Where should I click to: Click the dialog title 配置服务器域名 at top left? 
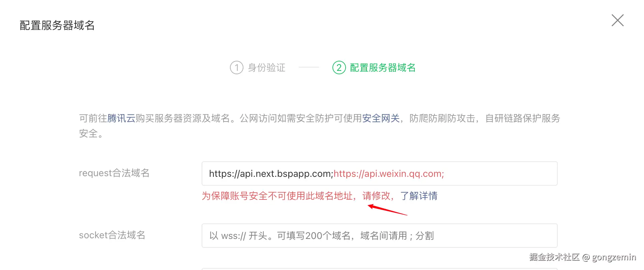tap(57, 25)
